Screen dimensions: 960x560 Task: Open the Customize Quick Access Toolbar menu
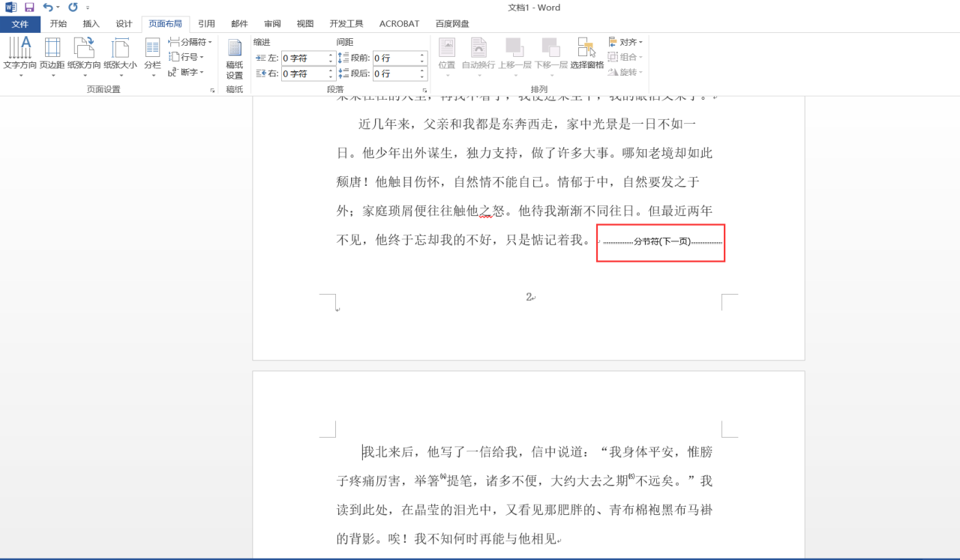[88, 7]
